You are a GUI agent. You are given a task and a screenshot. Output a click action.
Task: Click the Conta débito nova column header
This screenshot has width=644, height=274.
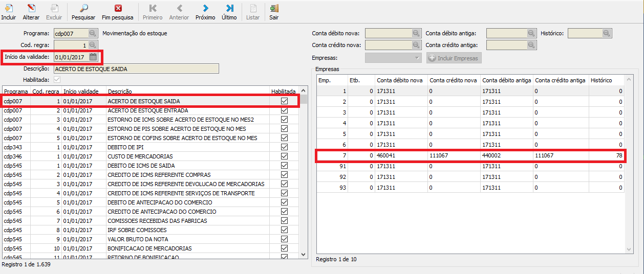(400, 80)
